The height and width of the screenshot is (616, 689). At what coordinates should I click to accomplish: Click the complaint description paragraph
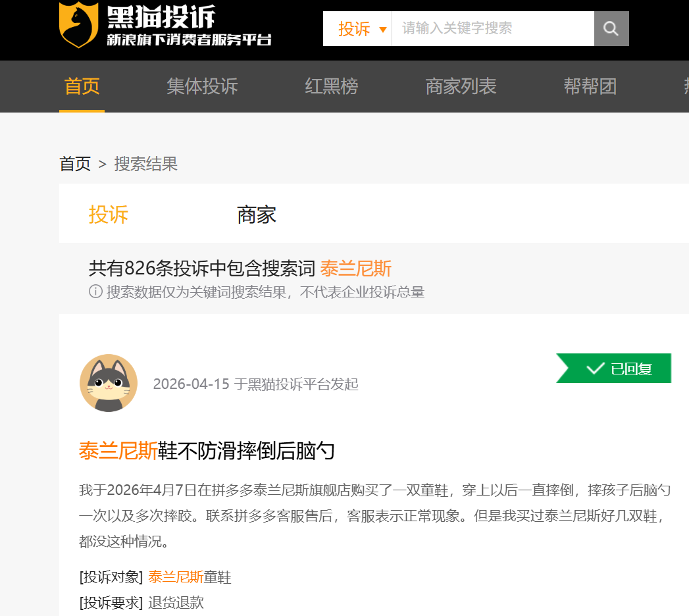pyautogui.click(x=374, y=516)
